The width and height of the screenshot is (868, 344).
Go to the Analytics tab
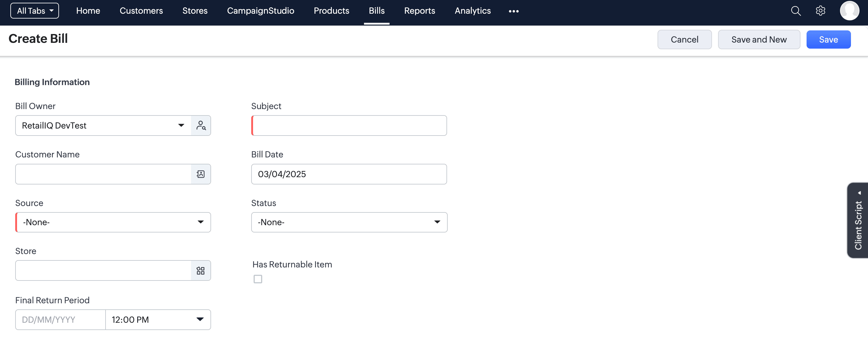(472, 11)
